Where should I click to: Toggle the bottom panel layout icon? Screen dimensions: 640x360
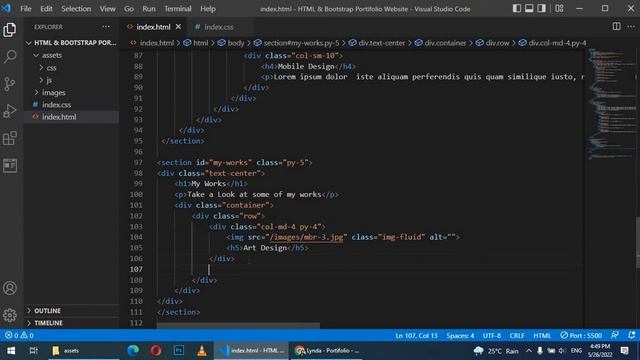pos(529,9)
